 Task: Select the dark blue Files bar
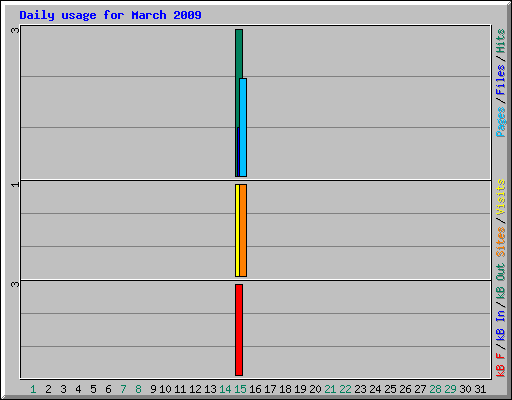(x=238, y=152)
